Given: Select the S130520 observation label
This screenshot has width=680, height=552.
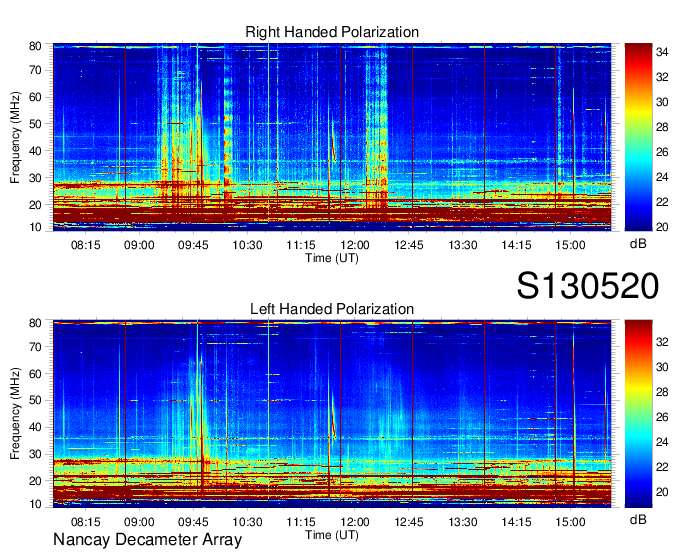Looking at the screenshot, I should (588, 286).
